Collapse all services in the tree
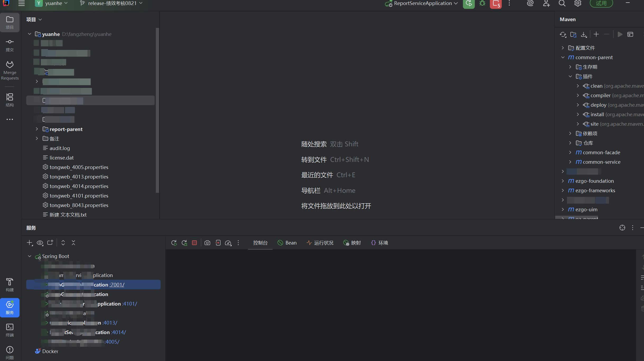 click(73, 243)
